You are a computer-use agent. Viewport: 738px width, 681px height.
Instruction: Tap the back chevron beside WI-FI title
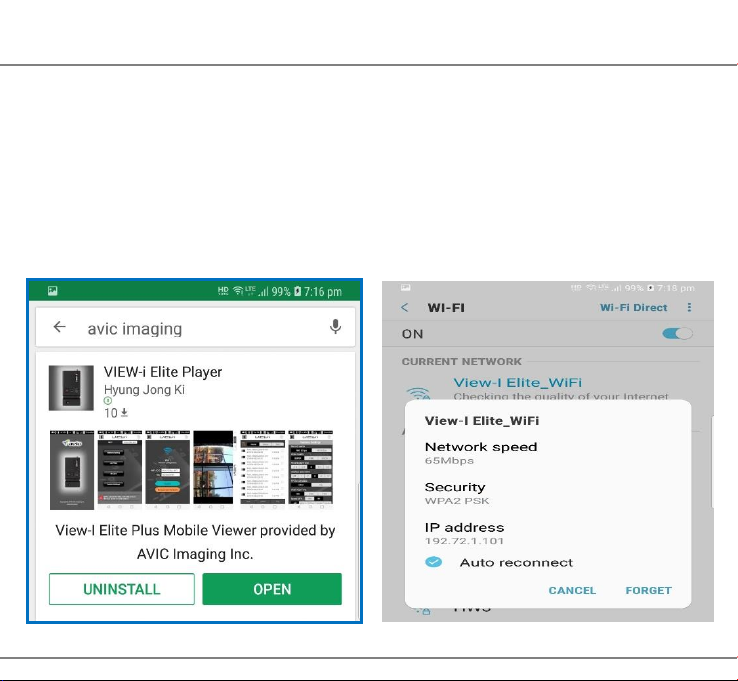405,308
